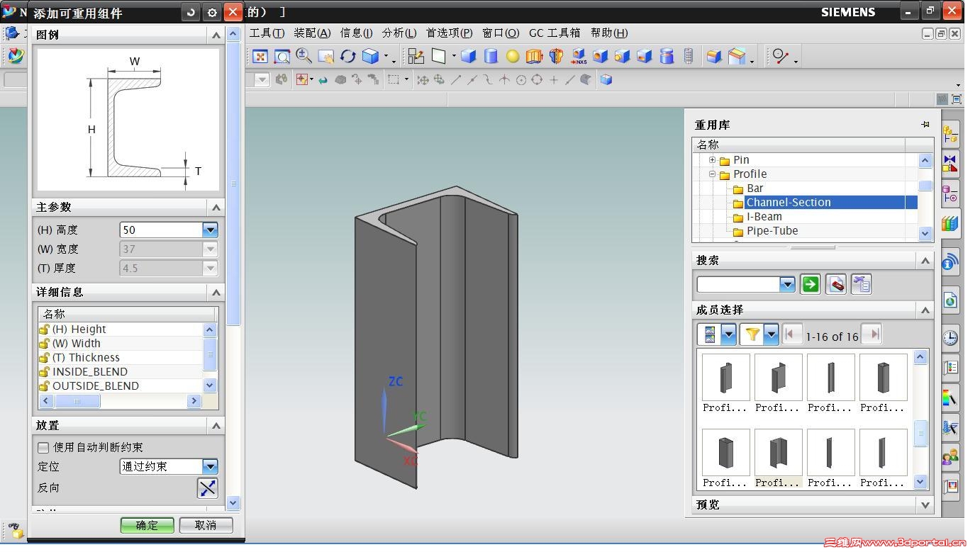Click the 取消 Cancel button
The image size is (980, 552).
(206, 525)
